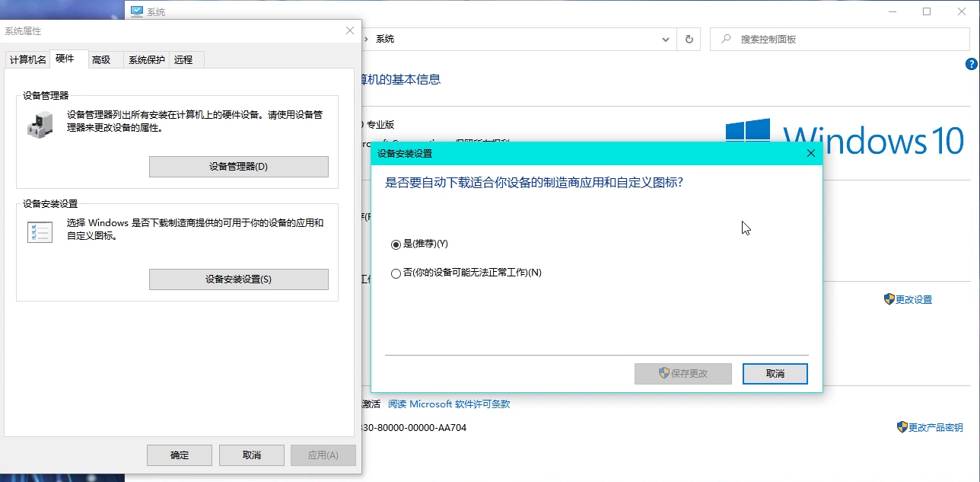Screen dimensions: 980x482
Task: Open the 更改设置 link
Action: tap(914, 300)
